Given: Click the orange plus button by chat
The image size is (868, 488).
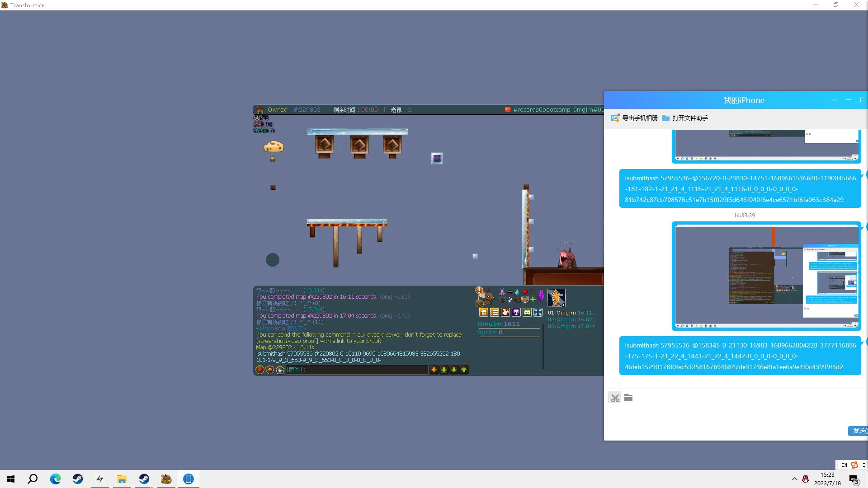Looking at the screenshot, I should coord(434,370).
